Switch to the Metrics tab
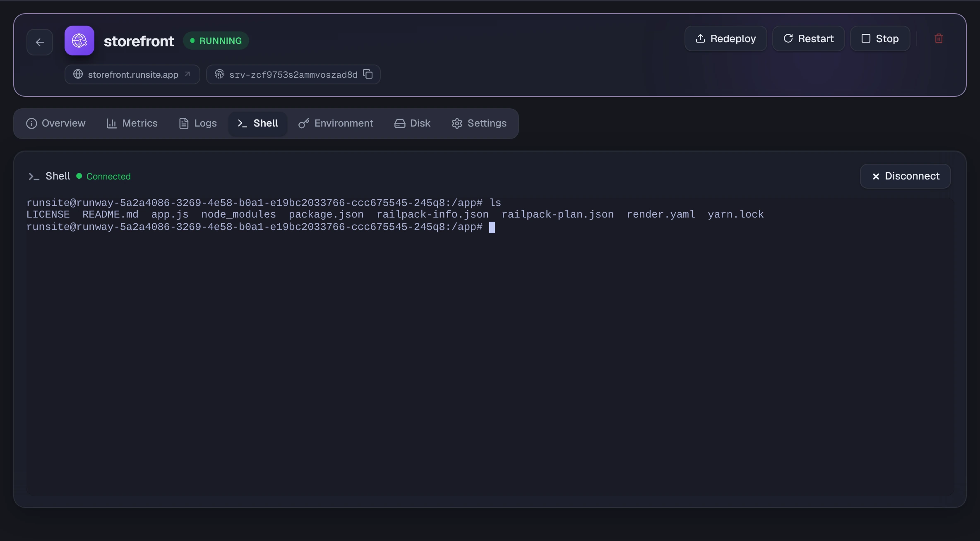This screenshot has height=541, width=980. click(x=132, y=123)
